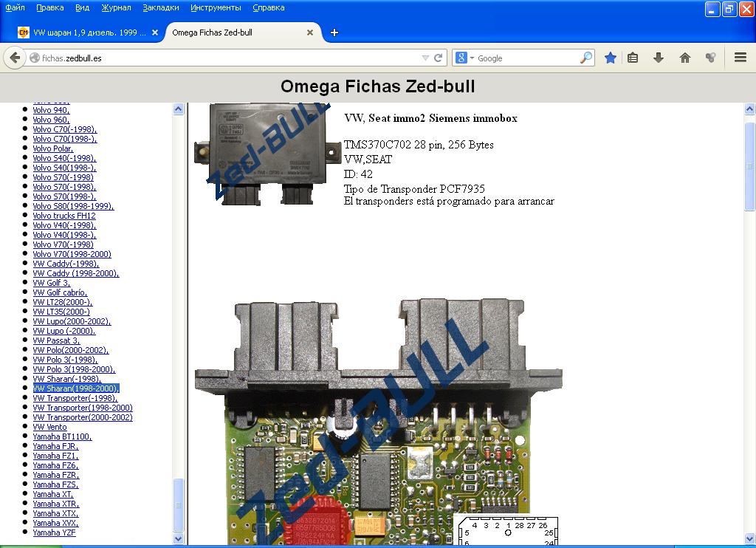
Task: Open the Volvo trucks FH12 link
Action: (64, 216)
